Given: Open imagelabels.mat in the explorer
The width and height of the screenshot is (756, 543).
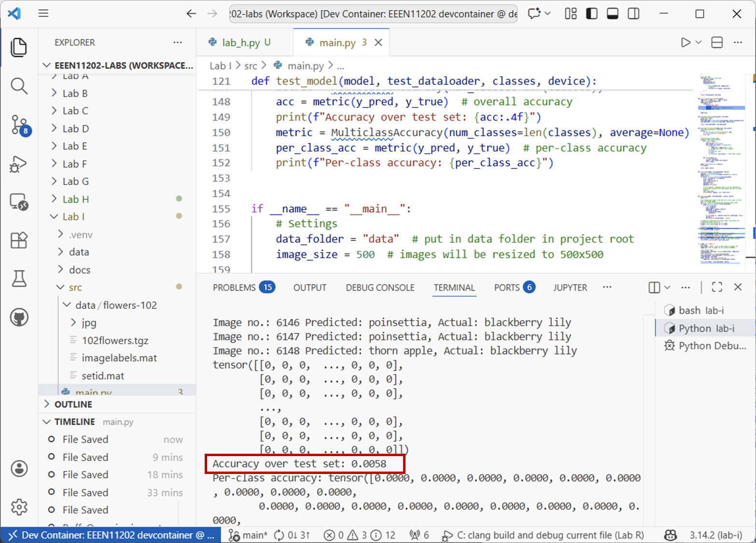Looking at the screenshot, I should tap(119, 358).
